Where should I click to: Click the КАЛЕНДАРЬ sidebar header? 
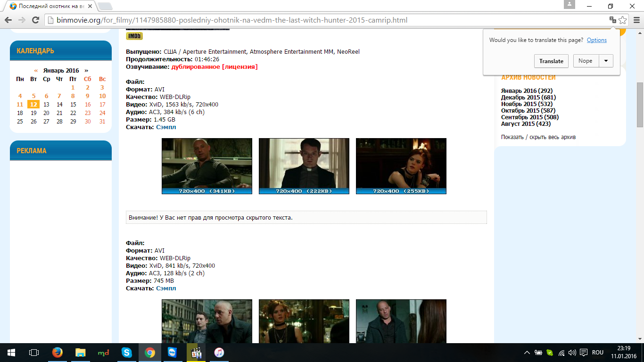tap(61, 50)
